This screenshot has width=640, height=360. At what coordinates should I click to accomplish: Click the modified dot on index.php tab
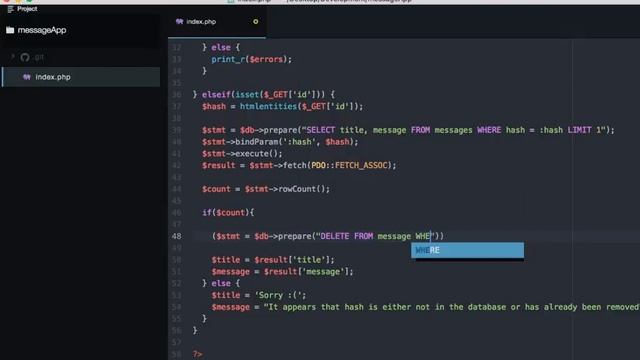point(256,22)
